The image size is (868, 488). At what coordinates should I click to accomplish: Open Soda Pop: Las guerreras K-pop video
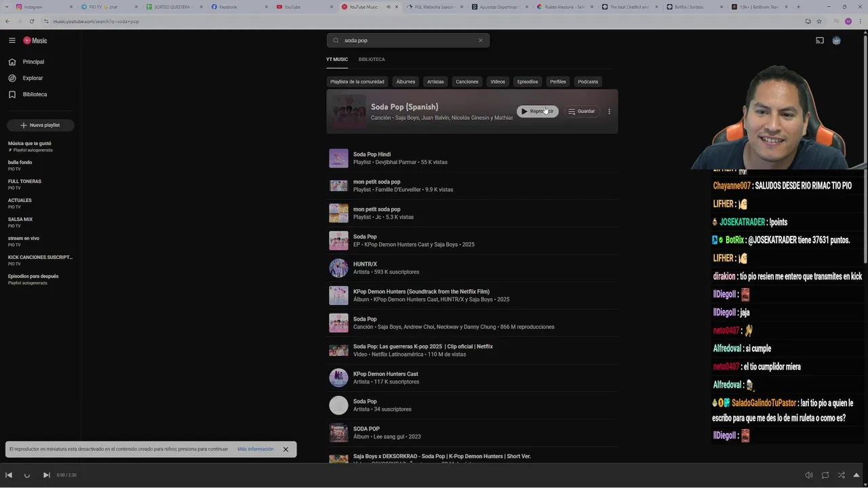(x=472, y=350)
